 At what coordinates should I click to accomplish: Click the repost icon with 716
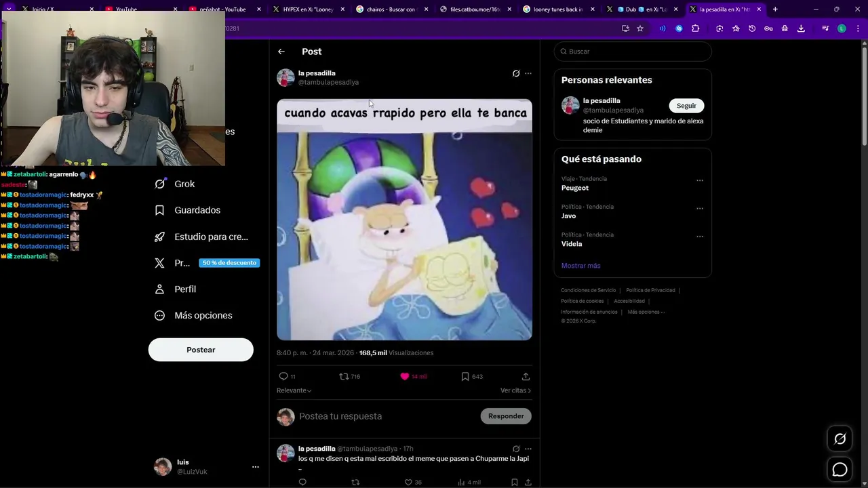click(x=344, y=376)
